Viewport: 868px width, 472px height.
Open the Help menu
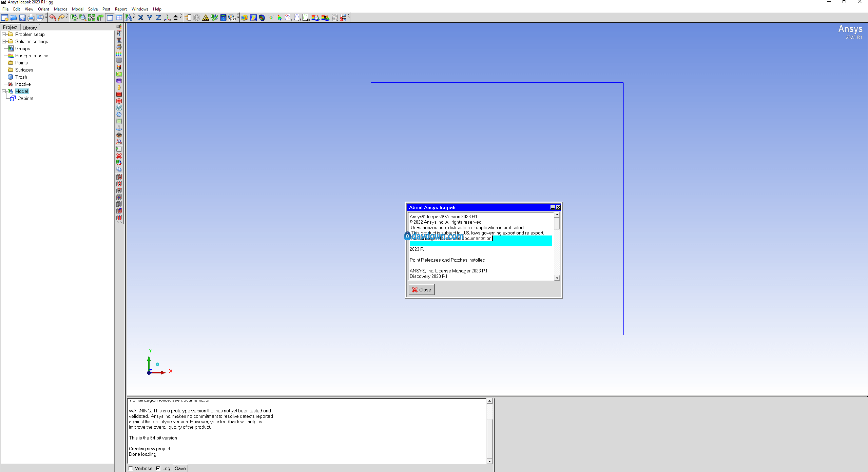point(157,9)
